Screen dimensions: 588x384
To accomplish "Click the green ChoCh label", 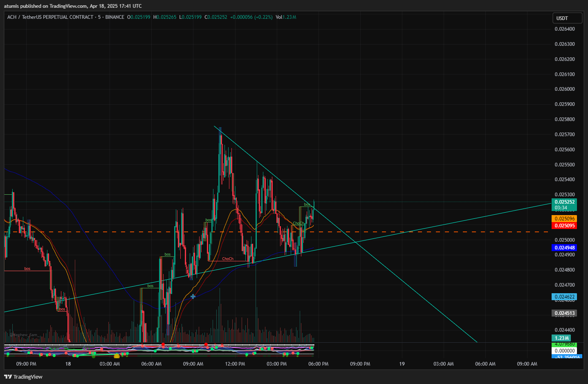I will coord(298,223).
